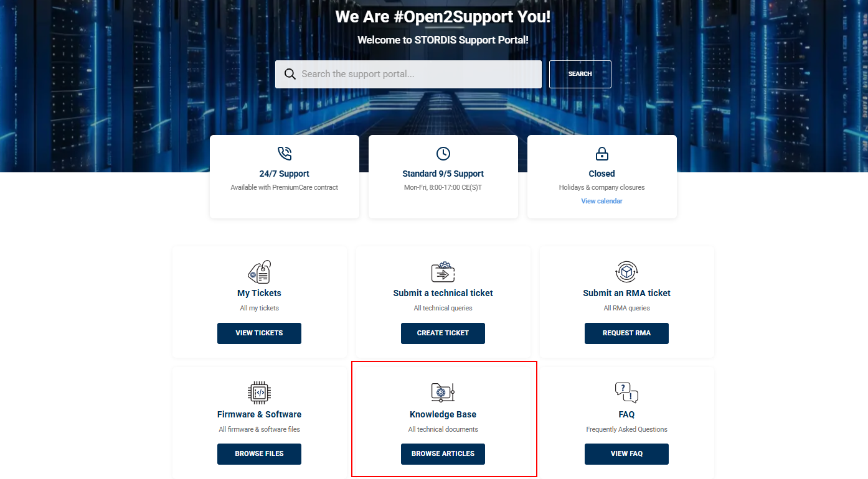The image size is (868, 479).
Task: Click the Firmware & Software chip icon
Action: [259, 393]
